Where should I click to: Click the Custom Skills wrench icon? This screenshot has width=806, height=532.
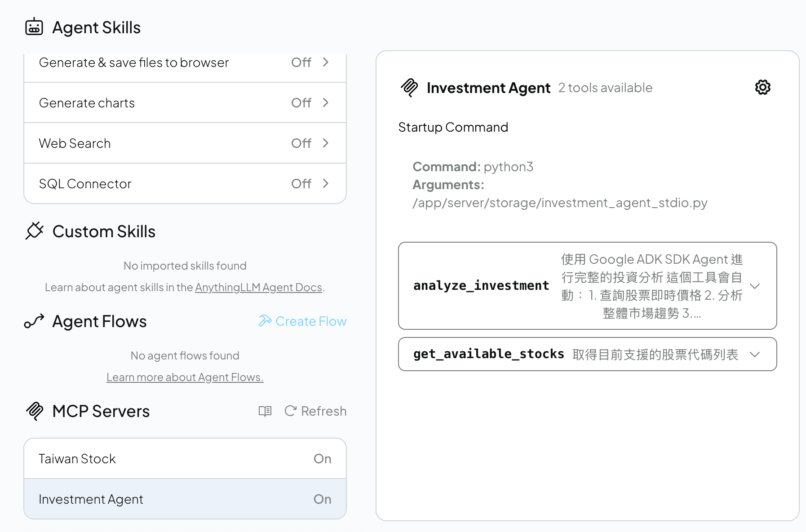[x=35, y=231]
